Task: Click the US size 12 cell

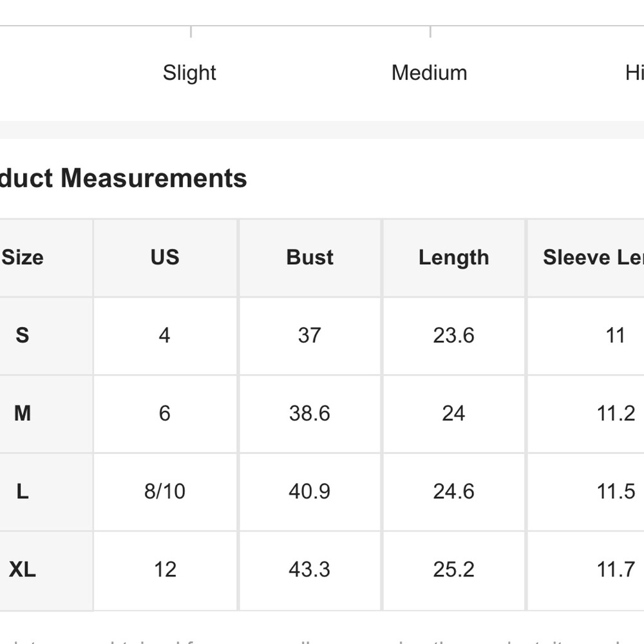Action: [165, 570]
